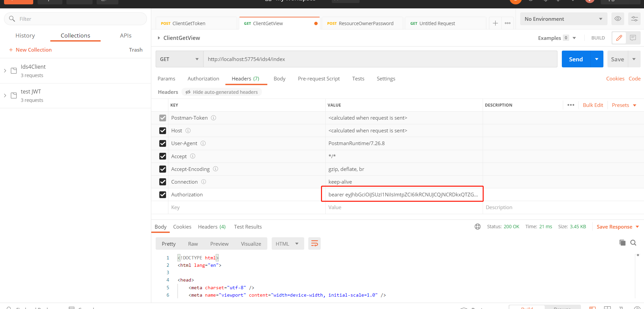Open Save button dropdown arrow
This screenshot has width=644, height=309.
[x=634, y=59]
